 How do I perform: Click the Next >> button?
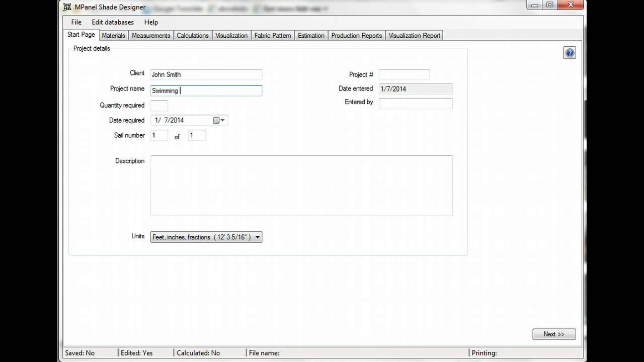tap(554, 334)
